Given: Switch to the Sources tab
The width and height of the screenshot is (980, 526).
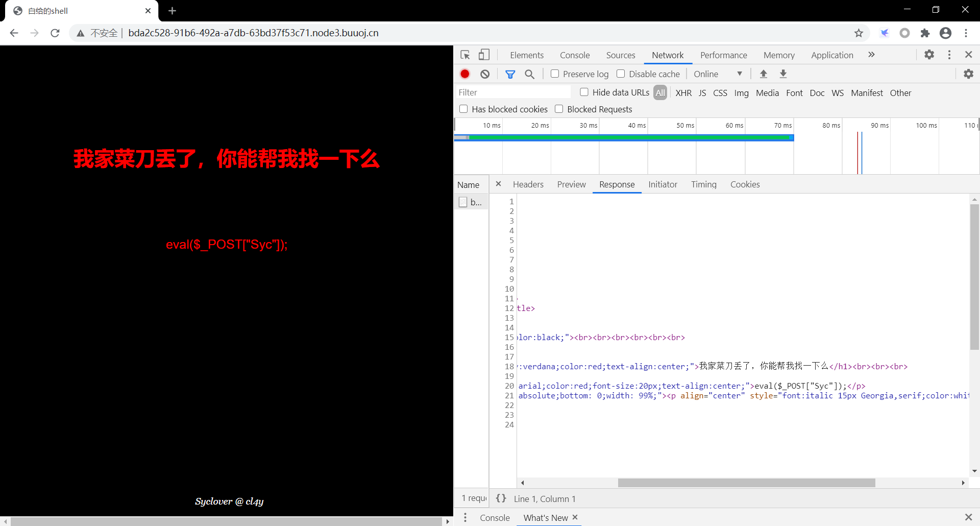Looking at the screenshot, I should tap(621, 55).
